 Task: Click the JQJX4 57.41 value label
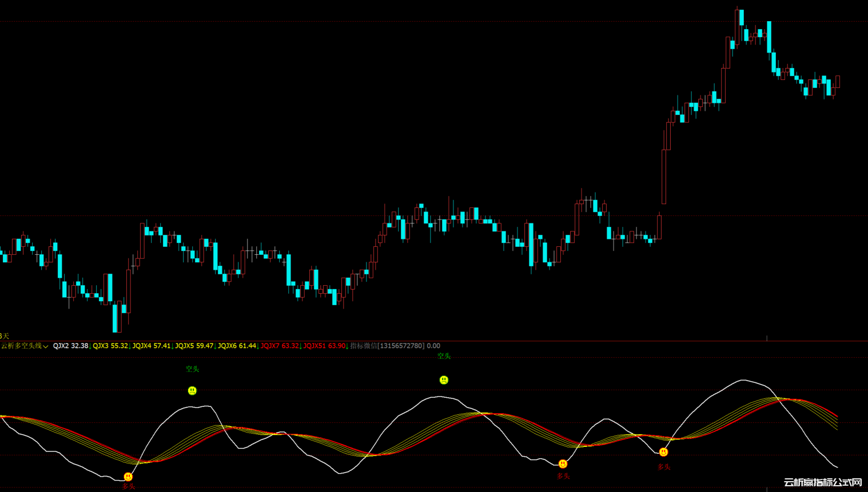(x=152, y=346)
